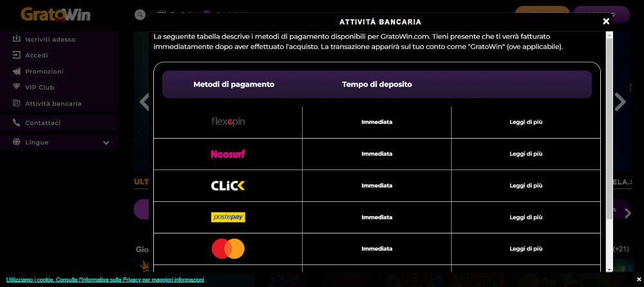Open Iscriviti adesso from sidebar
Screen dimensions: 644x287
(x=50, y=39)
